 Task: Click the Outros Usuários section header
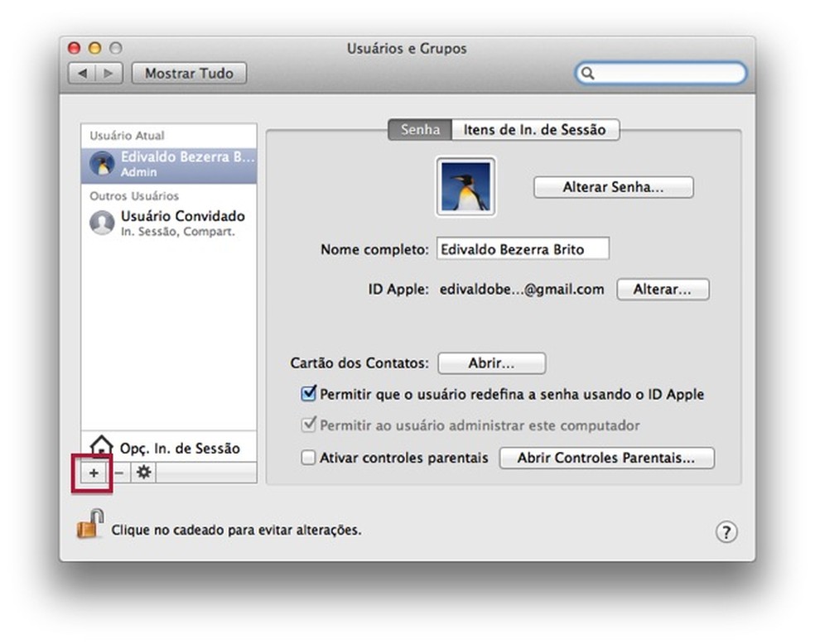pos(134,196)
